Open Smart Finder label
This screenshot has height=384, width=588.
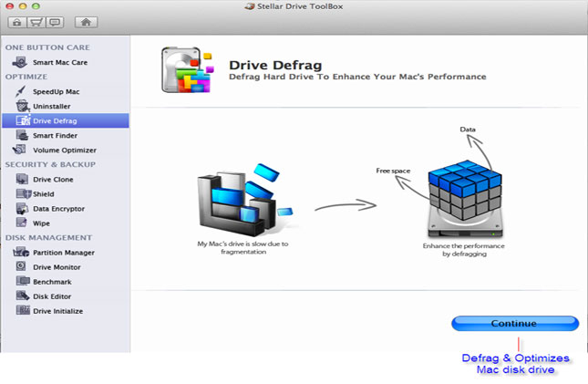coord(55,136)
